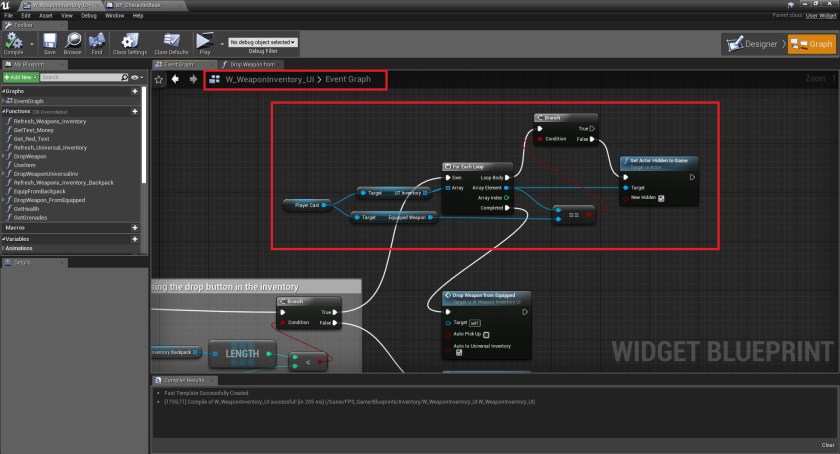The image size is (840, 454).
Task: Open Class Settings from the toolbar
Action: tap(130, 43)
